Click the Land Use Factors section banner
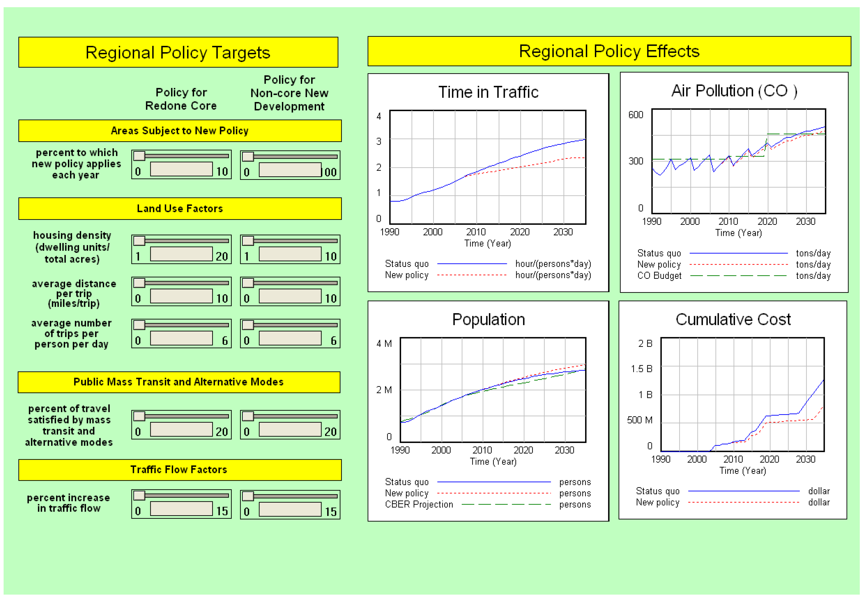The image size is (868, 600). [180, 209]
